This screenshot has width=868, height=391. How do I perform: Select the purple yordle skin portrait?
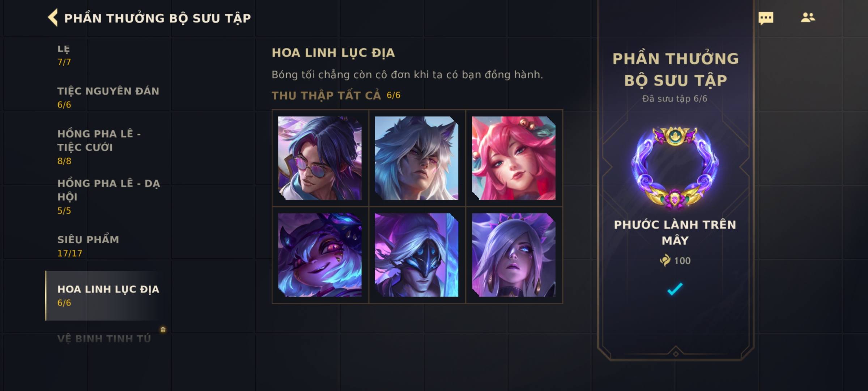[x=320, y=255]
